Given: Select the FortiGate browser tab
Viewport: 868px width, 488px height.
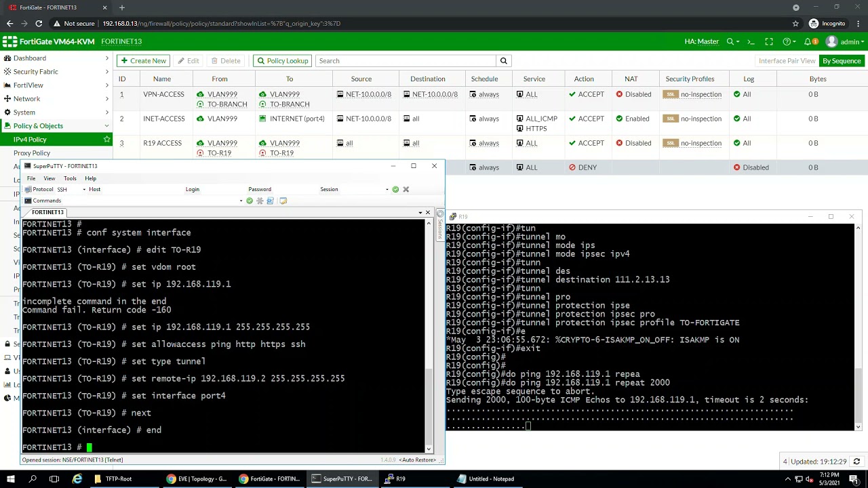Looking at the screenshot, I should click(58, 7).
